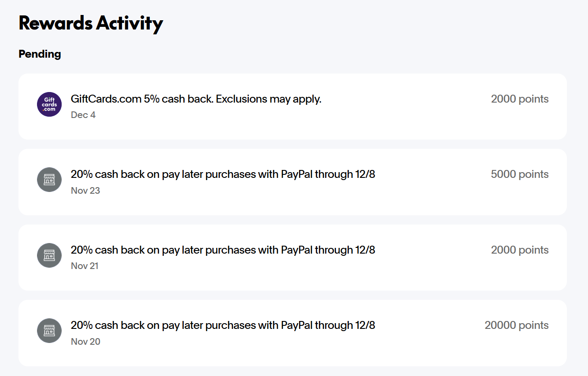588x376 pixels.
Task: Click the GiftCards.com purple logo icon
Action: click(x=49, y=104)
